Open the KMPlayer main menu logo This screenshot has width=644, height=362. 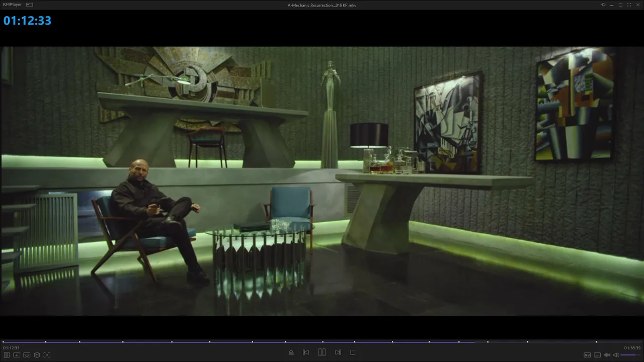pos(13,5)
